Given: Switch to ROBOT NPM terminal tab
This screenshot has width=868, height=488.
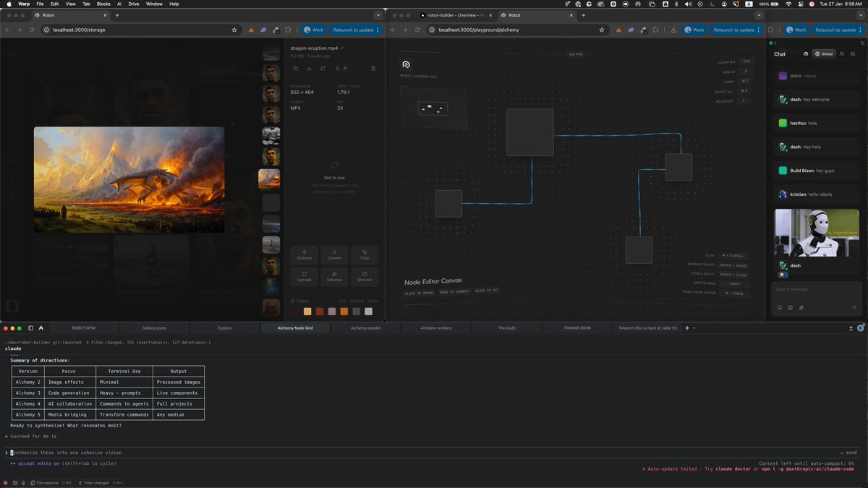Looking at the screenshot, I should click(83, 328).
